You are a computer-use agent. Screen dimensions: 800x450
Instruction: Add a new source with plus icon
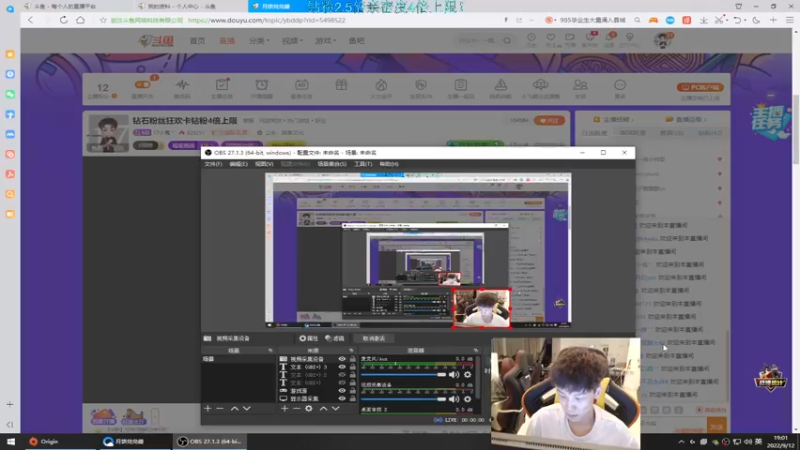(284, 409)
